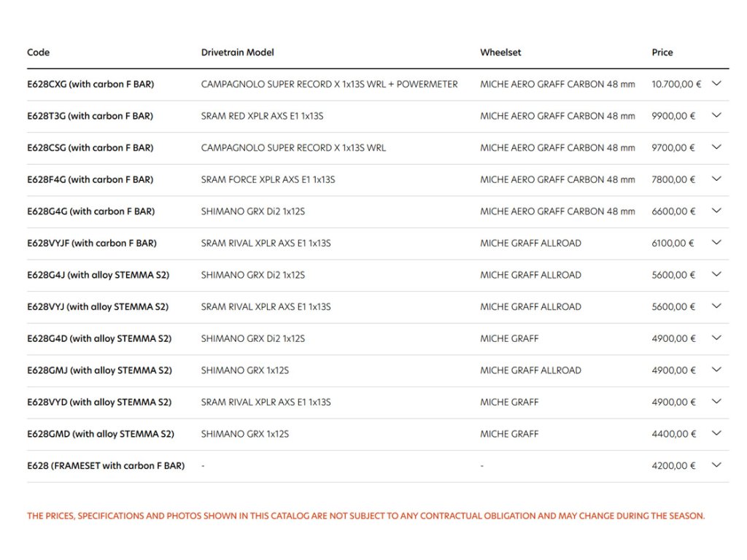Expand the E628VYJ alloy STEMMA row chevron
This screenshot has width=747, height=560.
click(x=716, y=306)
